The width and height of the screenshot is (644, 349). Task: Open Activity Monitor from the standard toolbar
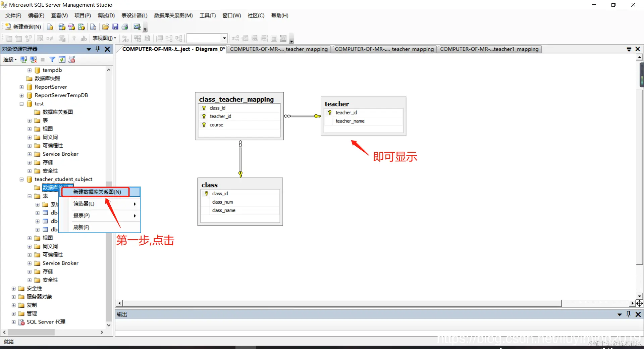coord(137,27)
